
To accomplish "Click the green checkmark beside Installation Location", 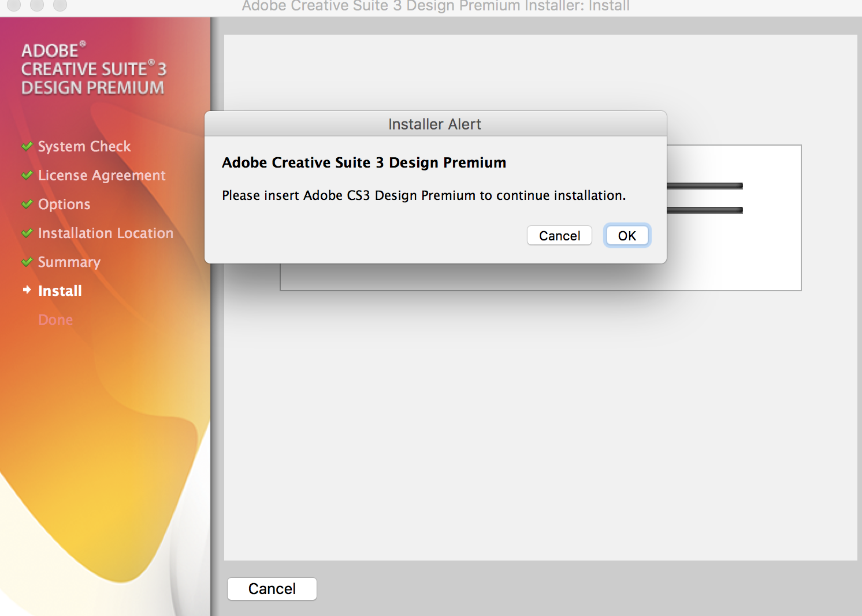I will tap(27, 233).
